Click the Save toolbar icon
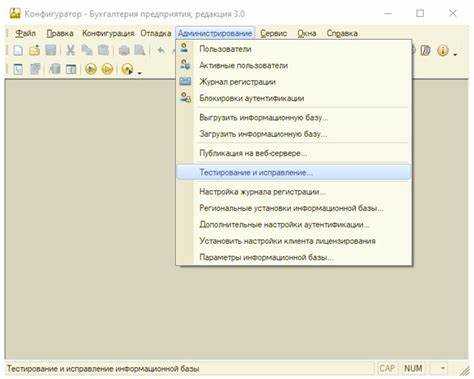474x379 pixels. pyautogui.click(x=51, y=50)
